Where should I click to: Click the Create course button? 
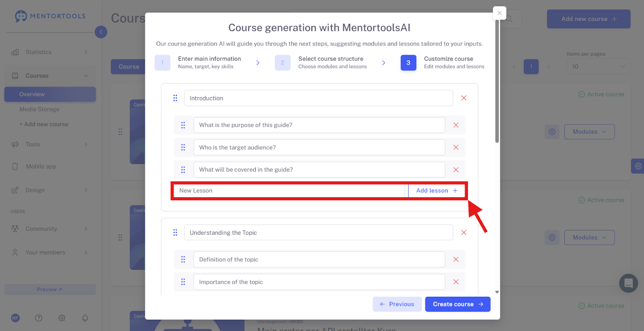[x=458, y=304]
